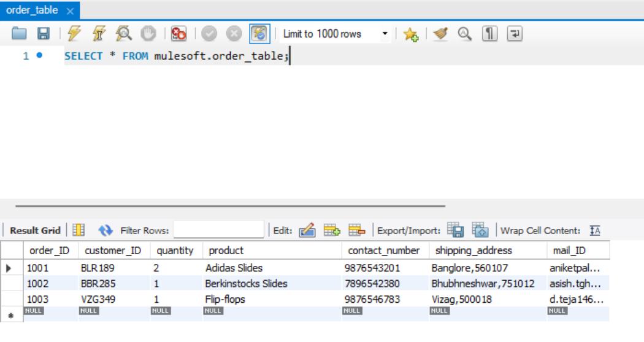Open a SQL script file icon
The height and width of the screenshot is (342, 644).
tap(19, 34)
